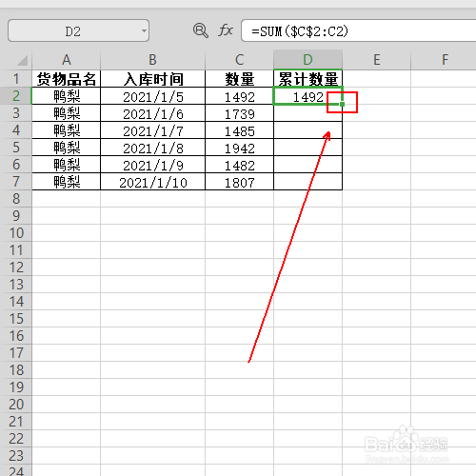Select the date cell 2021/1/7
This screenshot has height=476, width=476.
tap(153, 130)
